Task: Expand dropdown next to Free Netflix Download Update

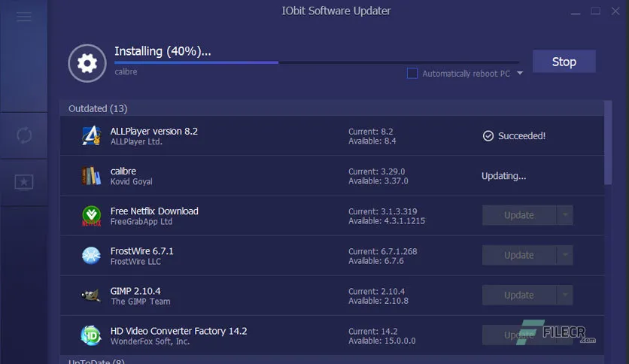Action: pos(565,215)
